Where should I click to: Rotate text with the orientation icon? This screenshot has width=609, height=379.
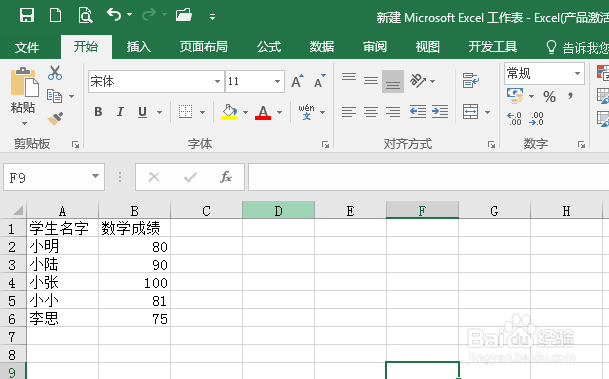tap(418, 81)
